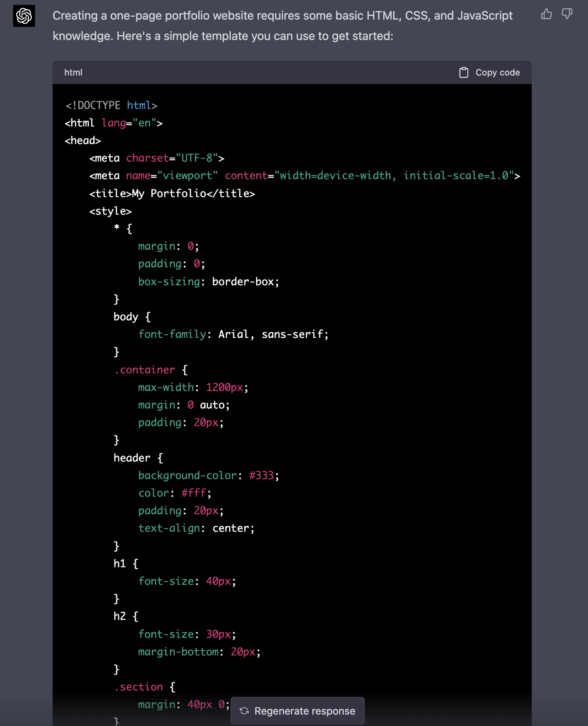Click the '<head>' tag line
The height and width of the screenshot is (726, 588).
click(x=83, y=140)
